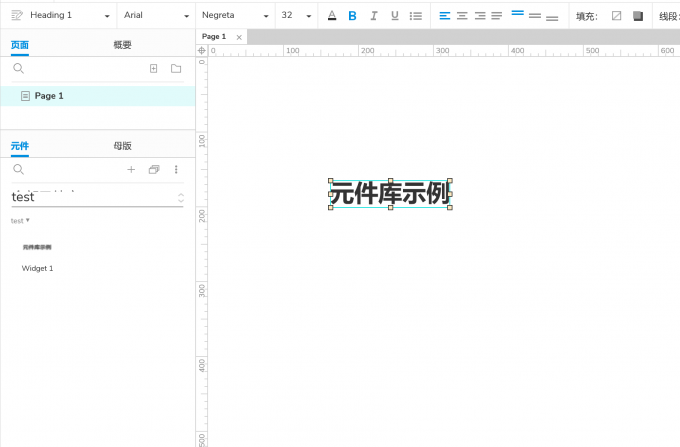Open the library more options menu
The height and width of the screenshot is (447, 680).
pyautogui.click(x=176, y=170)
